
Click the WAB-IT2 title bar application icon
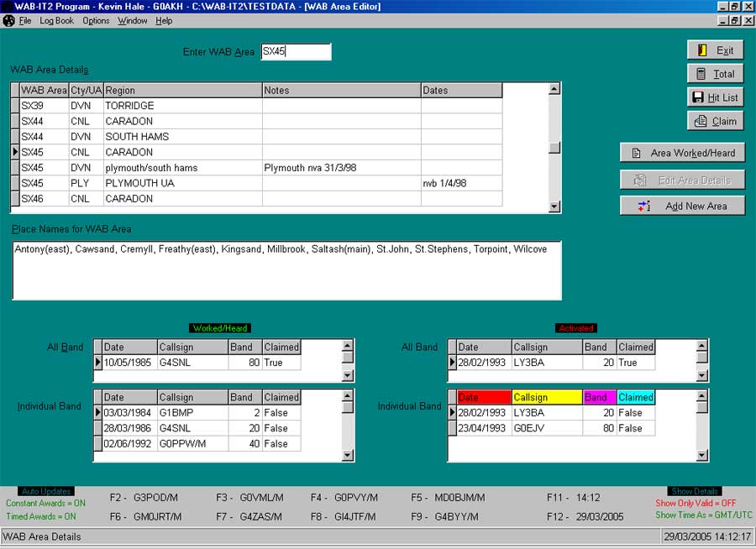(7, 7)
